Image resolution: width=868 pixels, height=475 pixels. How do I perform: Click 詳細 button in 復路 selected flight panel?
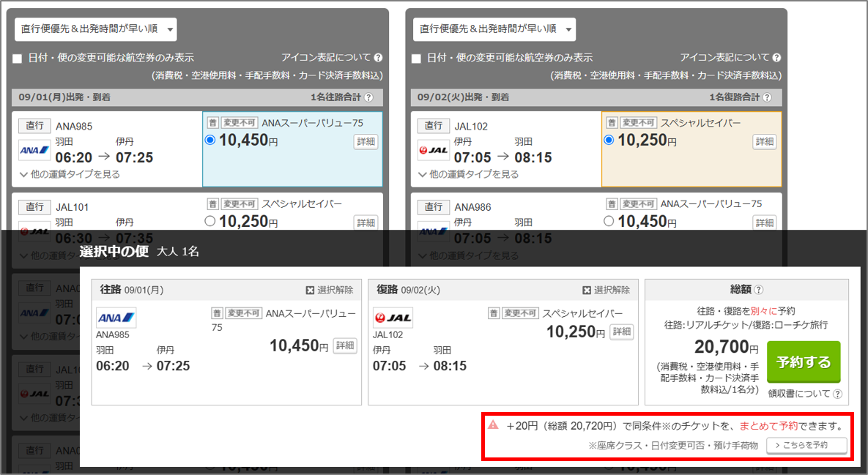click(x=621, y=332)
